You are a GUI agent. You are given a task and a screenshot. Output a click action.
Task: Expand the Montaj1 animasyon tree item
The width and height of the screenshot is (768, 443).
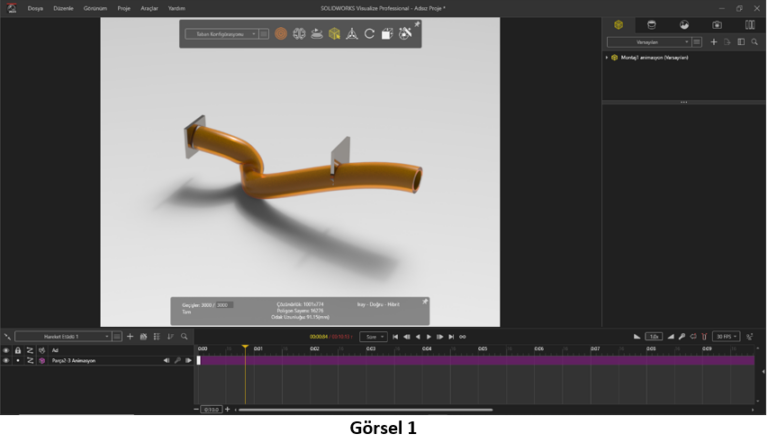pyautogui.click(x=607, y=58)
